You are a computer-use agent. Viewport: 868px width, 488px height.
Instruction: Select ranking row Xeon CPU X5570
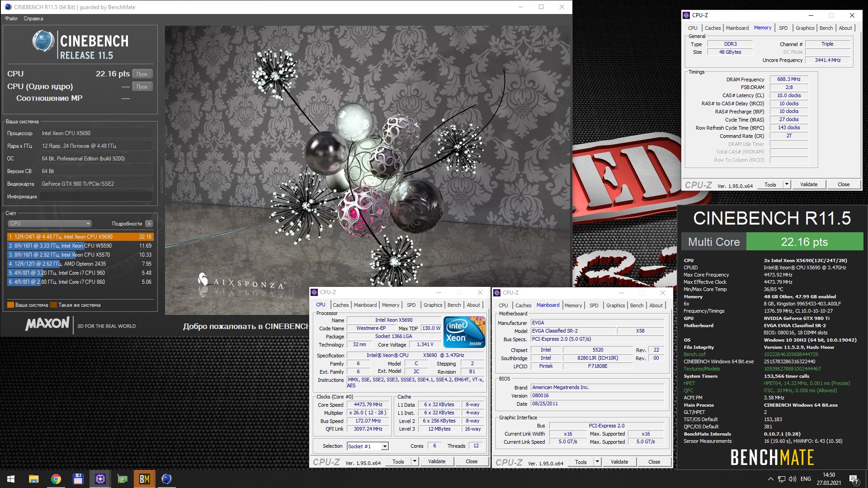point(80,255)
